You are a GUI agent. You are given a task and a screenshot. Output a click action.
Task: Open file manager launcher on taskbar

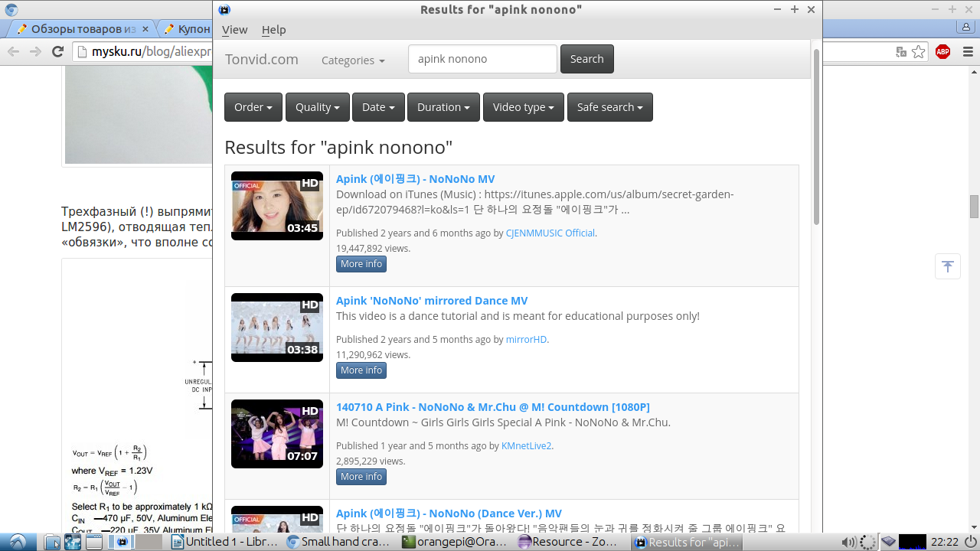point(52,542)
